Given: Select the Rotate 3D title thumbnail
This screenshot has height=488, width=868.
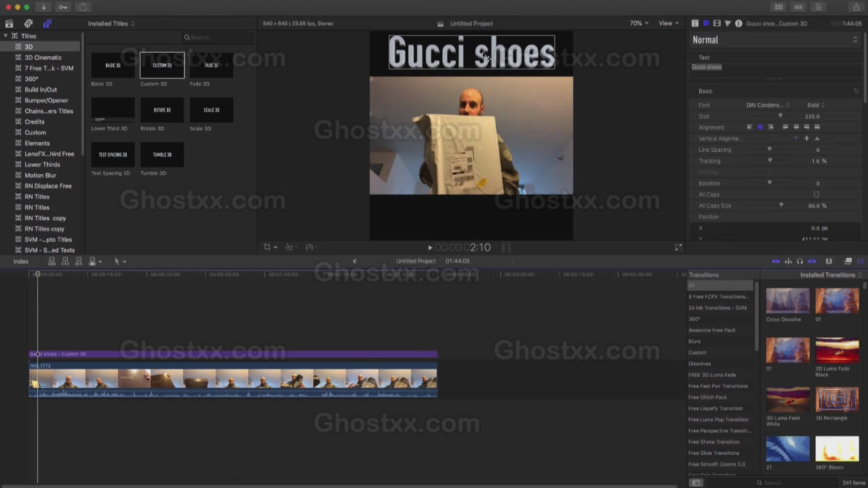Looking at the screenshot, I should [x=162, y=110].
